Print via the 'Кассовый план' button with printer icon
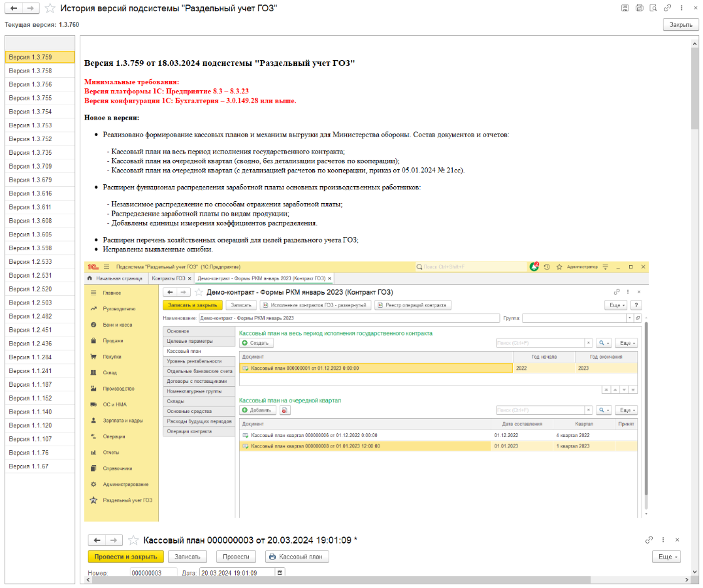 pos(297,557)
